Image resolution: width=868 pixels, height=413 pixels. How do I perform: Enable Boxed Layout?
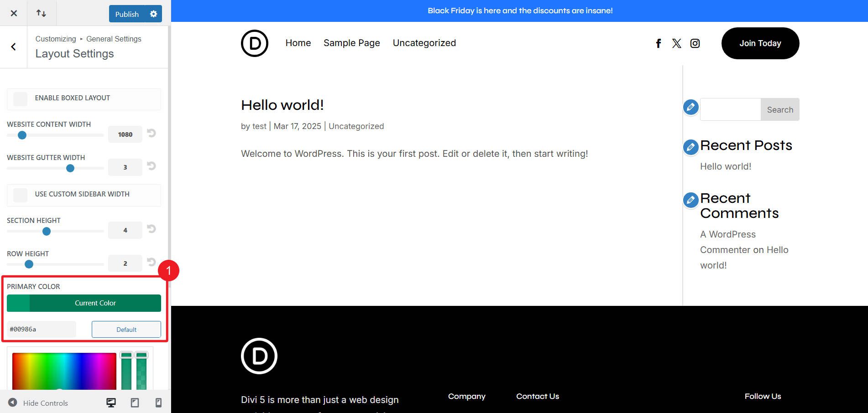[x=20, y=98]
